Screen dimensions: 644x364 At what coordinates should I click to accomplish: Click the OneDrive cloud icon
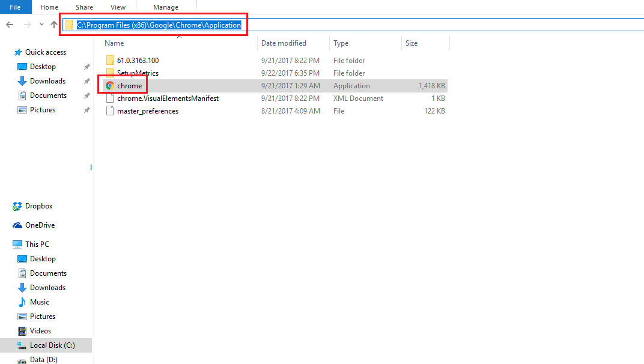click(17, 225)
